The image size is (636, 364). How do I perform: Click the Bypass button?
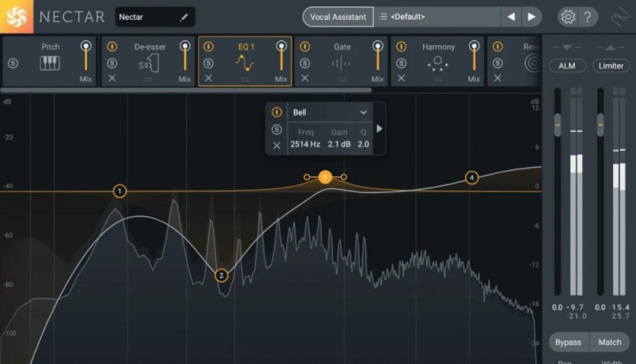click(568, 342)
